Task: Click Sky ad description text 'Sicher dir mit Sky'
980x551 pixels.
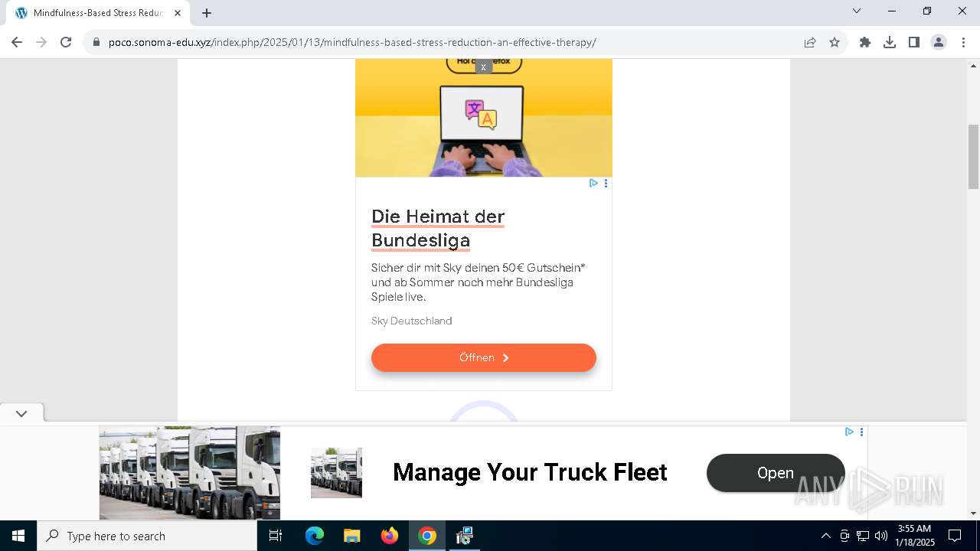Action: (479, 282)
